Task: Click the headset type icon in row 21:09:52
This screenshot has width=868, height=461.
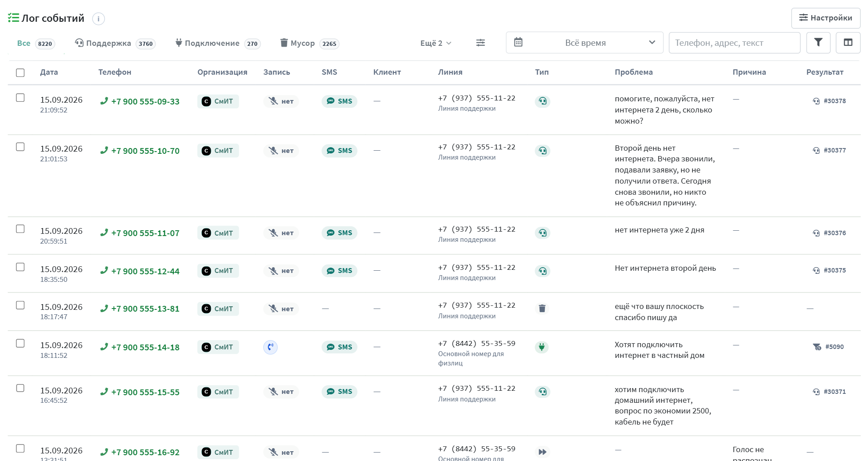Action: coord(543,101)
